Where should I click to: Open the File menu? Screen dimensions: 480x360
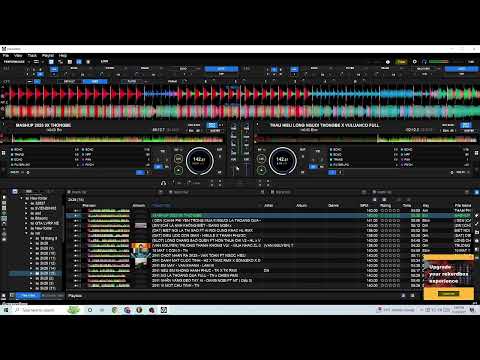point(6,56)
